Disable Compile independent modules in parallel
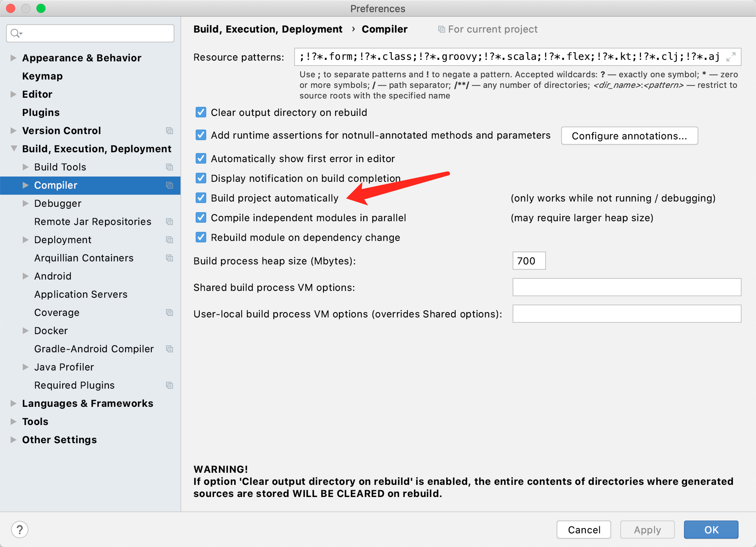The width and height of the screenshot is (756, 547). pyautogui.click(x=201, y=217)
